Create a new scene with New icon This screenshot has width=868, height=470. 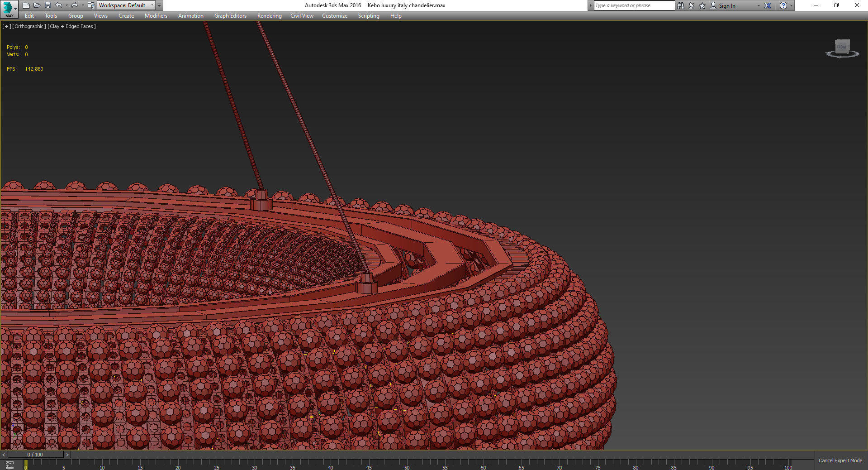[x=26, y=5]
